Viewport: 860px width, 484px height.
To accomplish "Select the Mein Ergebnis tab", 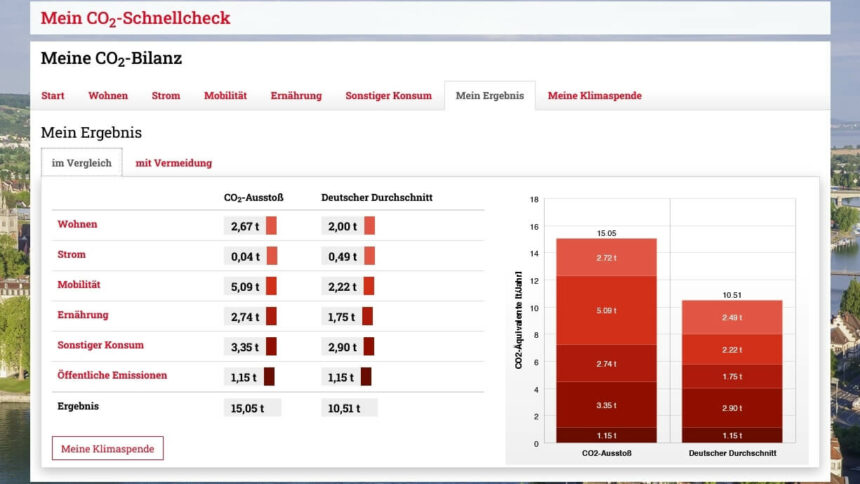I will (x=490, y=95).
